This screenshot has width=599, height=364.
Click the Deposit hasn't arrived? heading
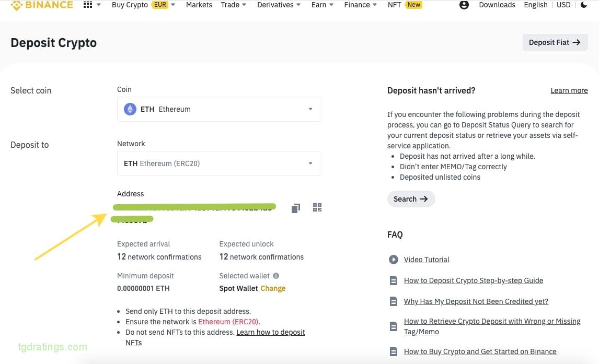[431, 90]
